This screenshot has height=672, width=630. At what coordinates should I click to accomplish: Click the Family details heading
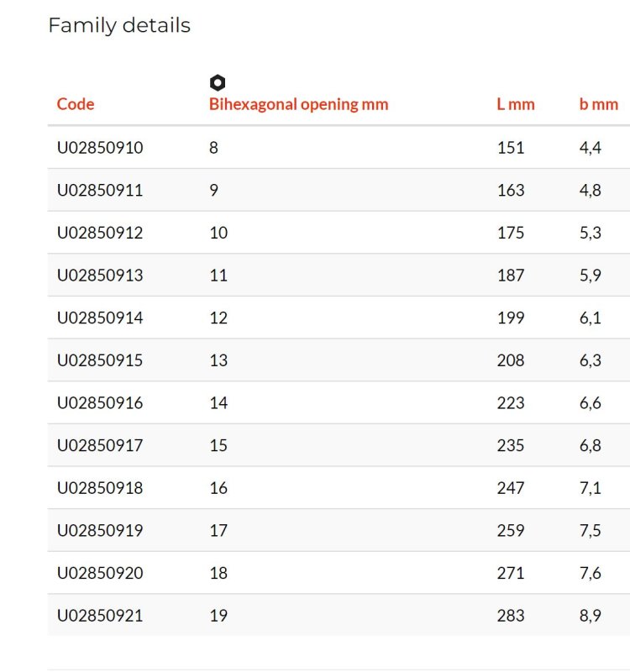point(119,26)
